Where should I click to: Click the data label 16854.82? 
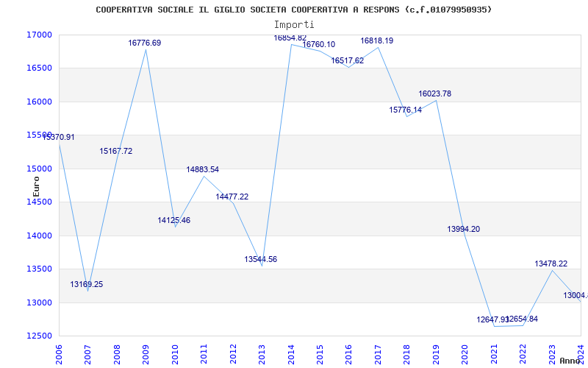[290, 38]
